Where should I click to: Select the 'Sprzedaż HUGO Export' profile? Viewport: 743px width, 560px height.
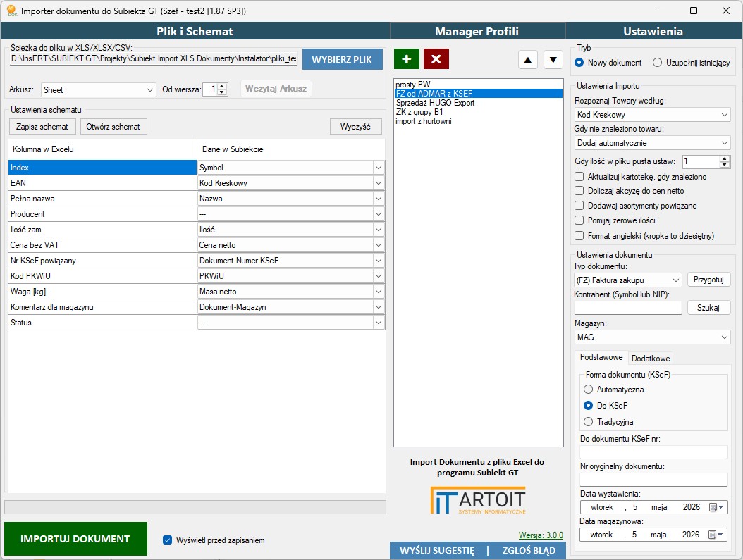click(478, 103)
